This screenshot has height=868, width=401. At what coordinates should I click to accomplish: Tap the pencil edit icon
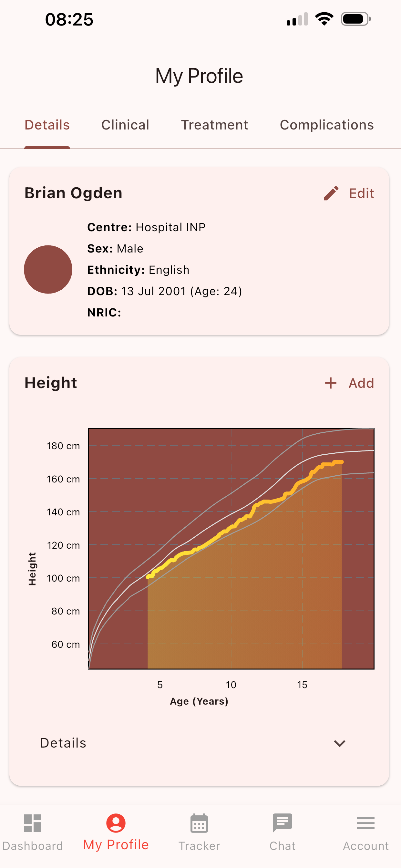pos(331,193)
